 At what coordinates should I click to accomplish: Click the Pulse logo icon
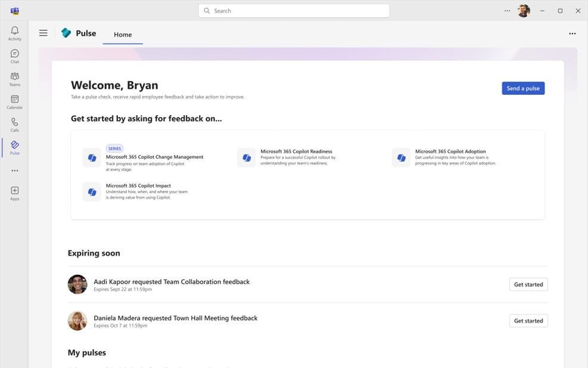pyautogui.click(x=66, y=33)
